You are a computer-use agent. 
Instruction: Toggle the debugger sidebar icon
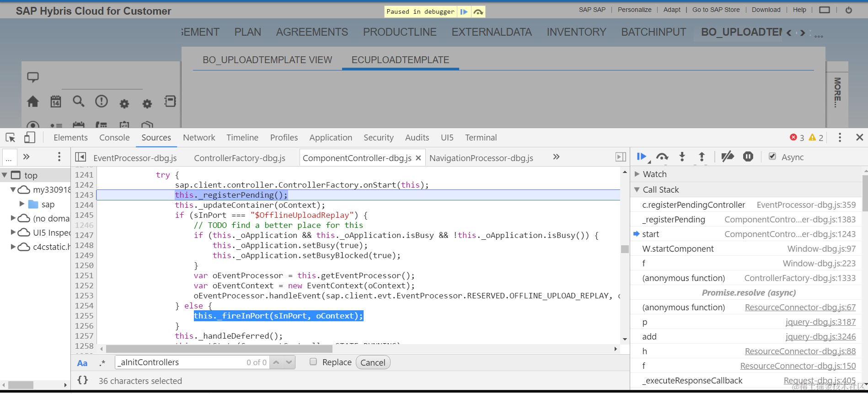[x=621, y=157]
